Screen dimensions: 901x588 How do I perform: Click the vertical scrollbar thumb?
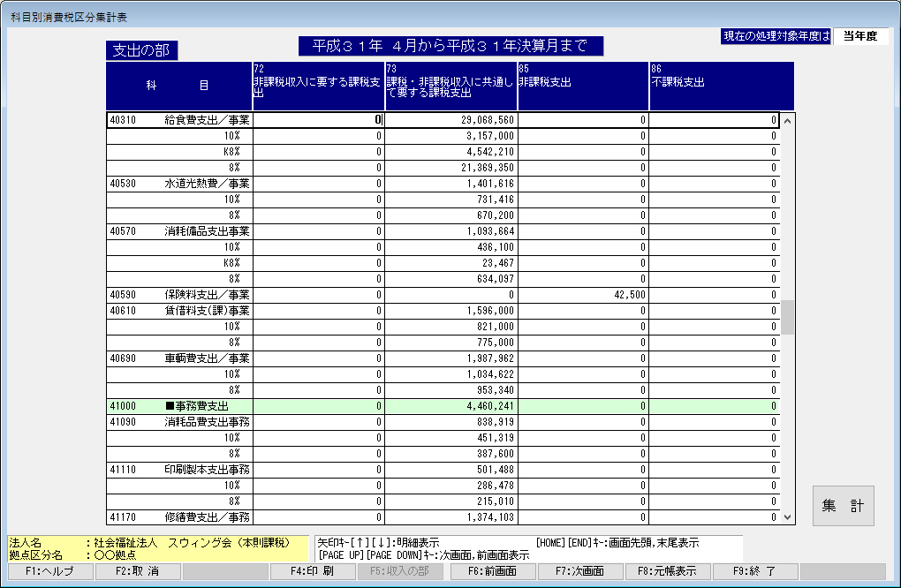(x=787, y=317)
